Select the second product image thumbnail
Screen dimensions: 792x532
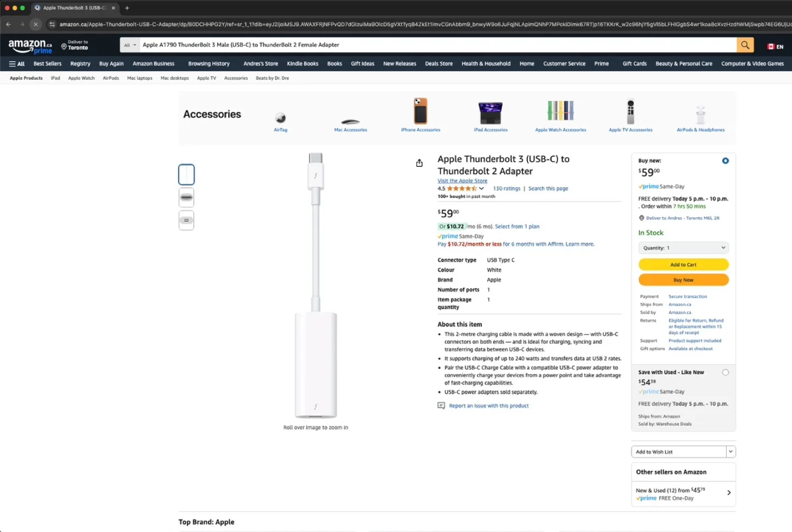186,197
